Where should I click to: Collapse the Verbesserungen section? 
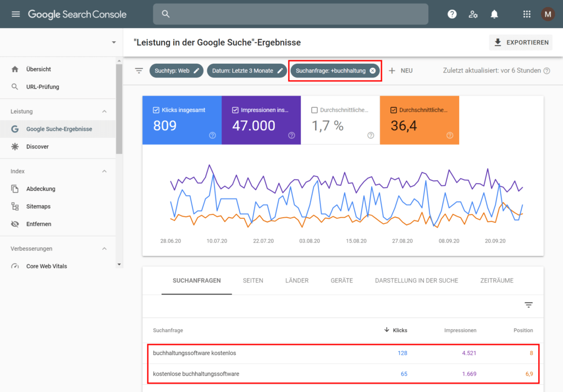[104, 249]
